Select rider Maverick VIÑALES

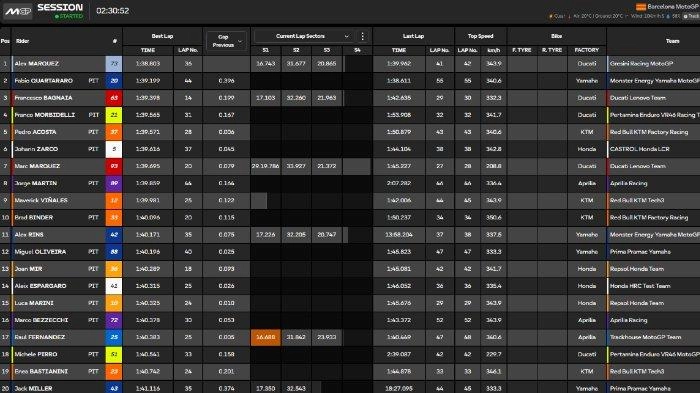coord(41,201)
